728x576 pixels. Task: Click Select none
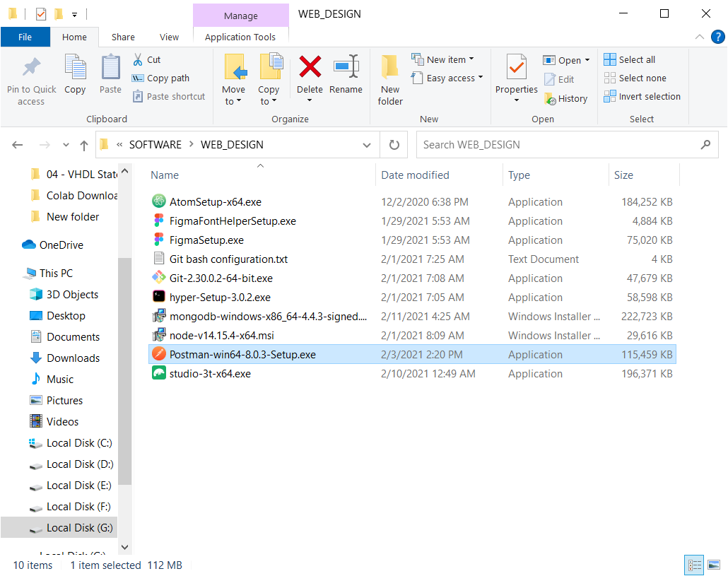(635, 78)
